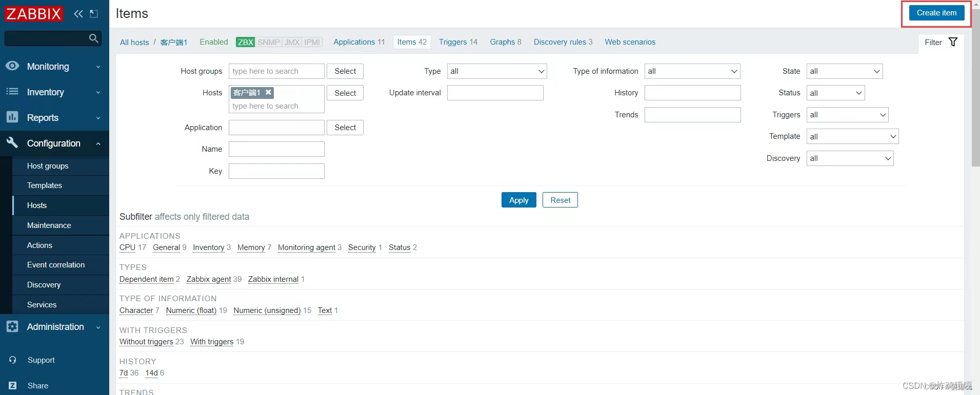The width and height of the screenshot is (980, 395).
Task: Filter by Zabbix agent type subfilter
Action: point(209,279)
